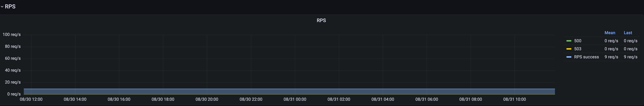This screenshot has width=644, height=106.
Task: Click the 500 series last value
Action: [x=631, y=41]
